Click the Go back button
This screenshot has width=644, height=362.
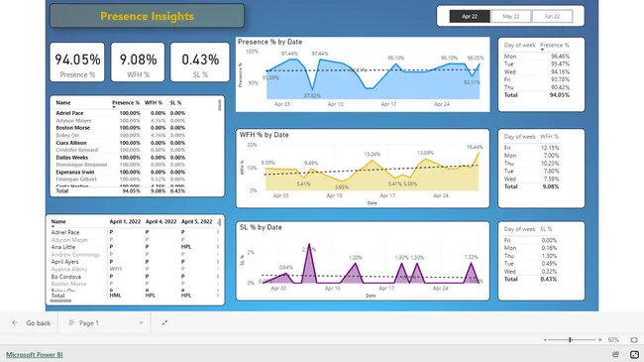32,323
